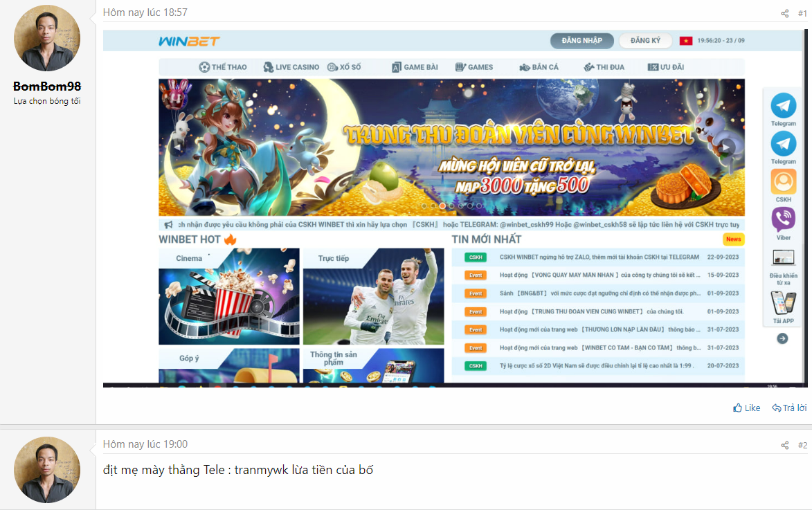Open the Viber contact icon
This screenshot has height=510, width=812.
pyautogui.click(x=783, y=219)
